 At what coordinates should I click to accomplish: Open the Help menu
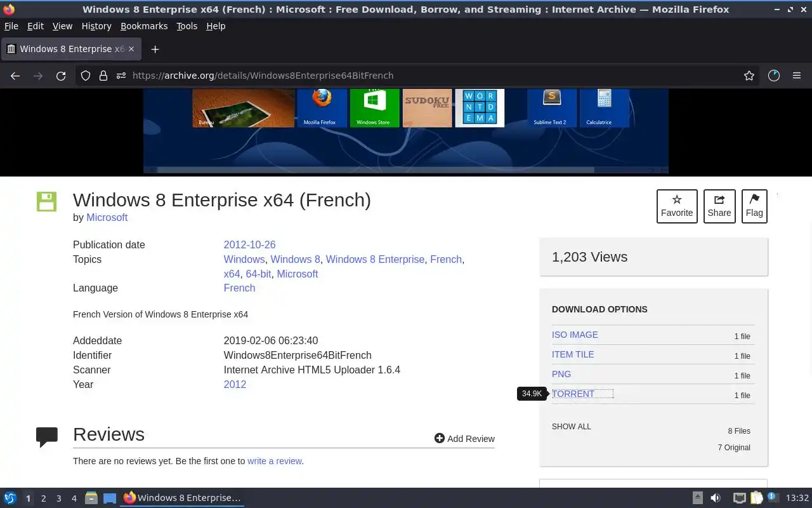216,26
